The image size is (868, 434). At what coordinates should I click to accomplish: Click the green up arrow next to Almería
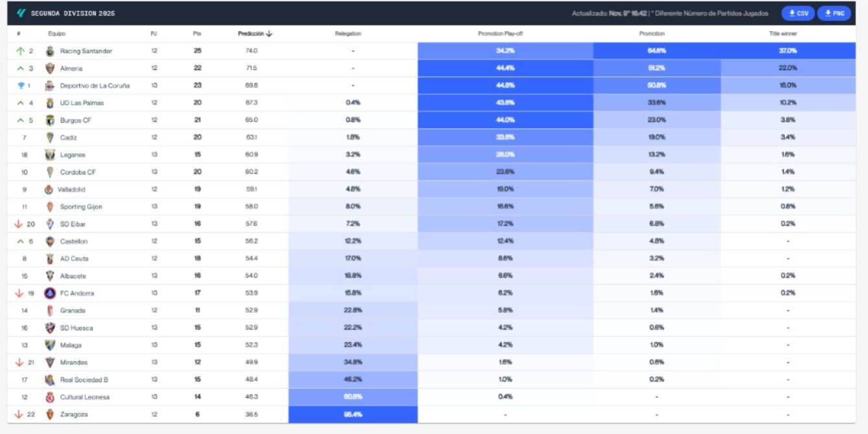(x=20, y=67)
